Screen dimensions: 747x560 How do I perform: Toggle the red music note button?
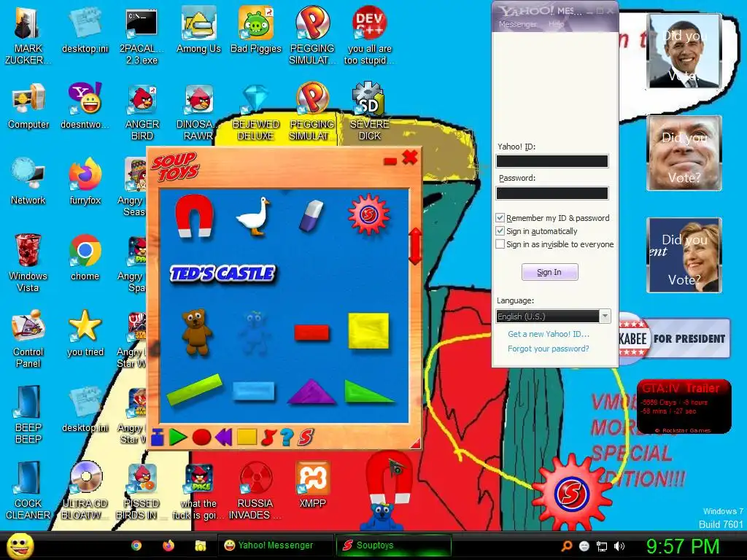pyautogui.click(x=268, y=437)
